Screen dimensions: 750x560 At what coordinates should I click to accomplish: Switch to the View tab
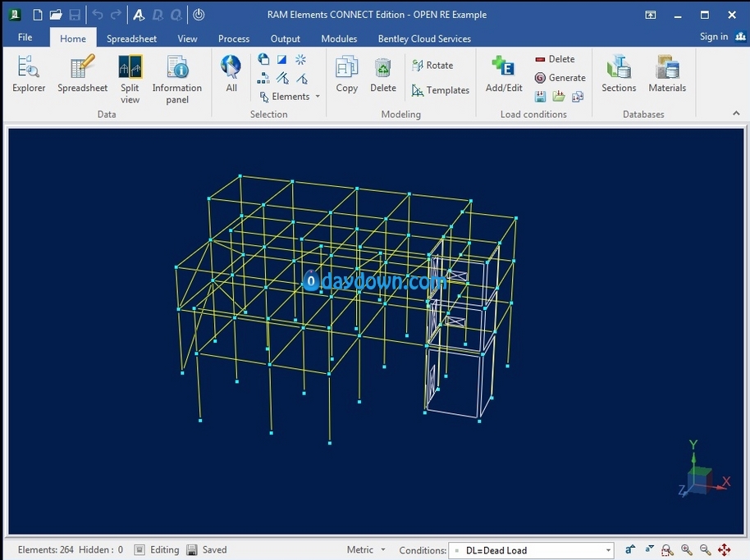tap(187, 39)
